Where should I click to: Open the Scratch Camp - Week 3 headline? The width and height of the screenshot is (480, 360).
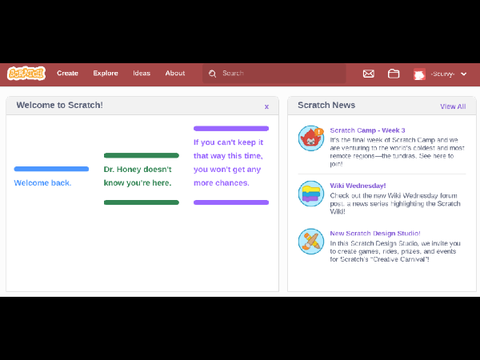click(x=367, y=130)
